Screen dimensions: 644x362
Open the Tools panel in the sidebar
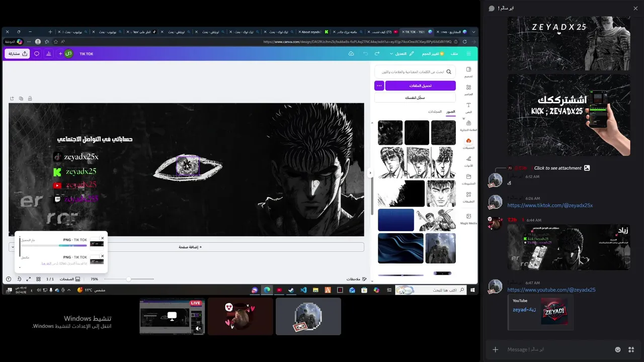pyautogui.click(x=468, y=161)
